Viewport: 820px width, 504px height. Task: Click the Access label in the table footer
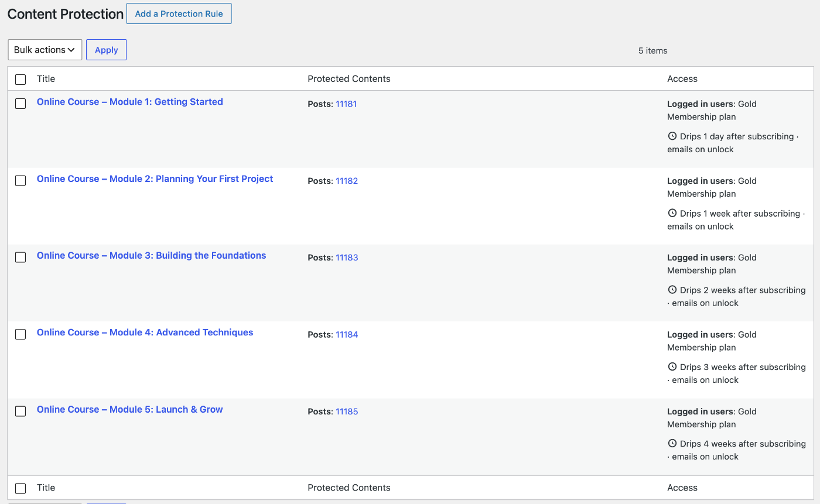click(682, 488)
